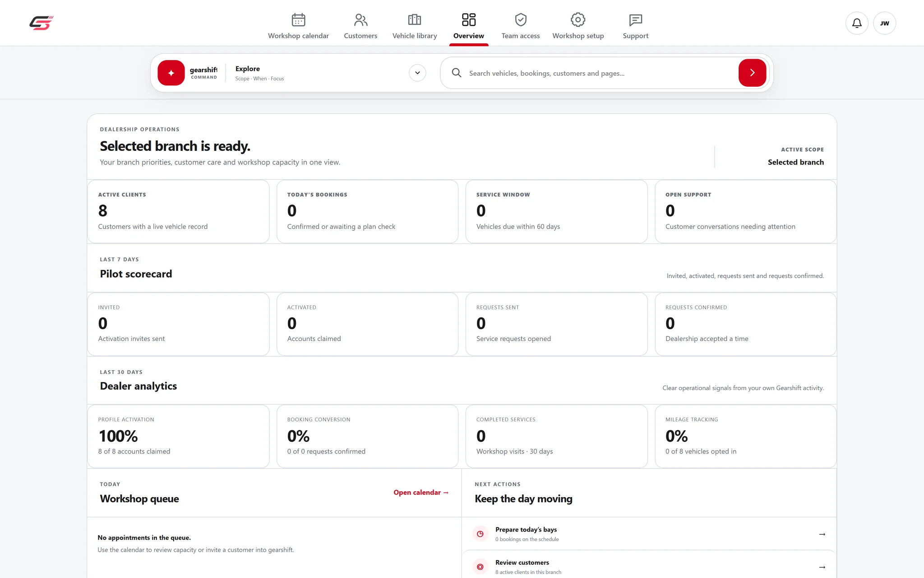This screenshot has height=578, width=924.
Task: Open the Workshop setup gear icon
Action: (x=578, y=20)
